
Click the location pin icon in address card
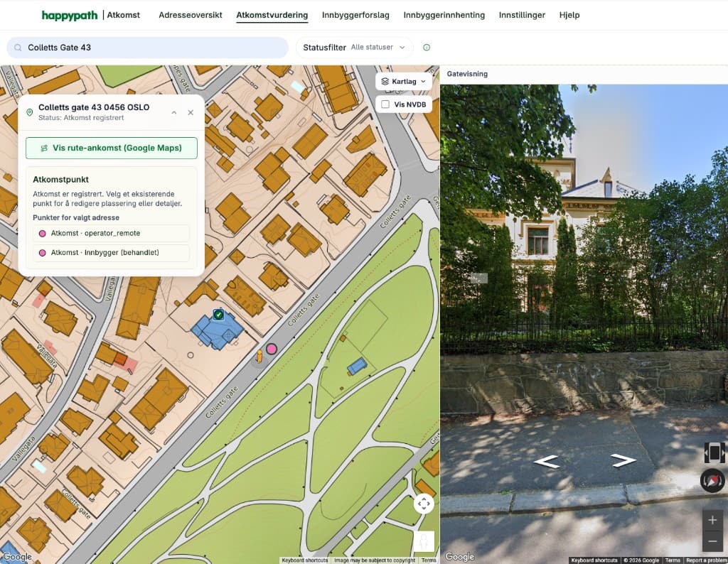[x=30, y=112]
